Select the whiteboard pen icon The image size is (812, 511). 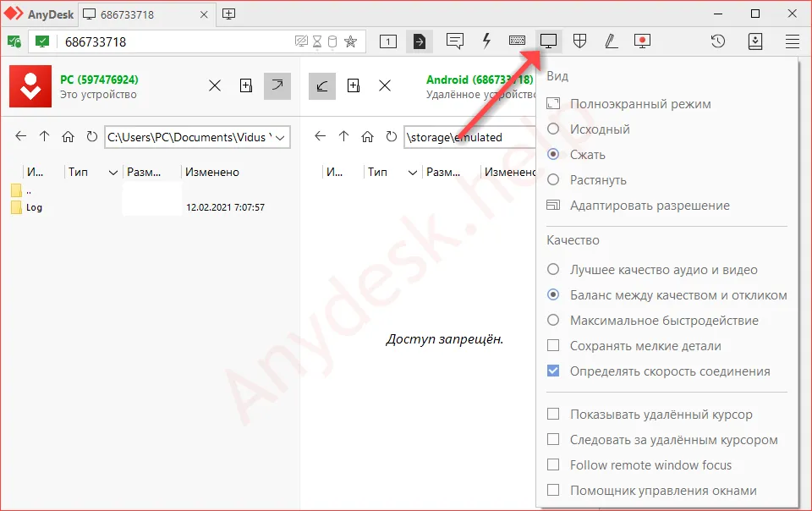pyautogui.click(x=611, y=41)
